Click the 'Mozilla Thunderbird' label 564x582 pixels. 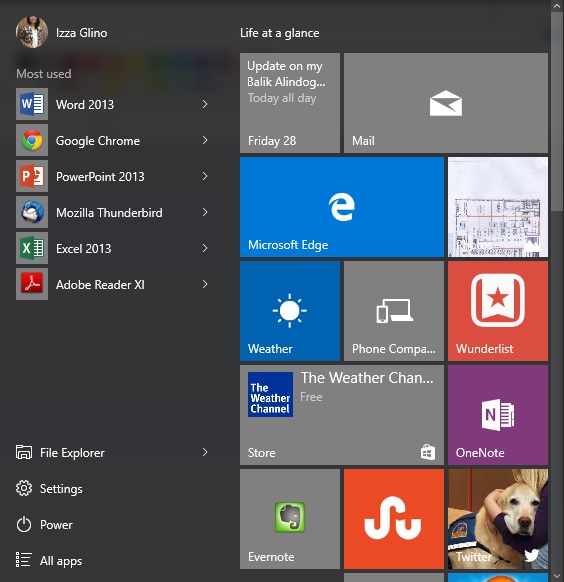click(109, 213)
